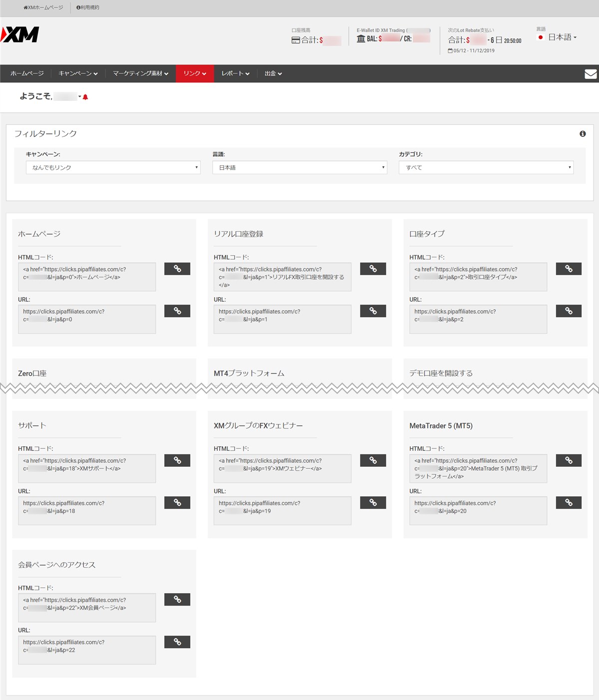This screenshot has width=599, height=700.
Task: Copy the XMグループのFXウェビナー HTML code
Action: click(x=373, y=460)
